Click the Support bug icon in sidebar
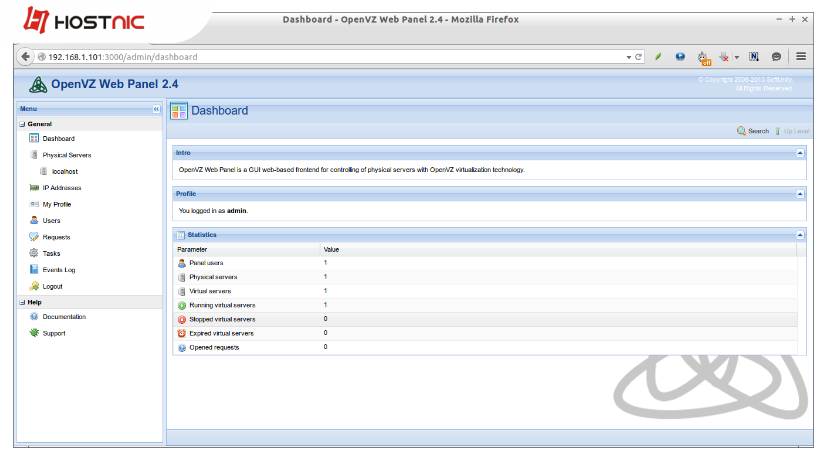 click(34, 333)
